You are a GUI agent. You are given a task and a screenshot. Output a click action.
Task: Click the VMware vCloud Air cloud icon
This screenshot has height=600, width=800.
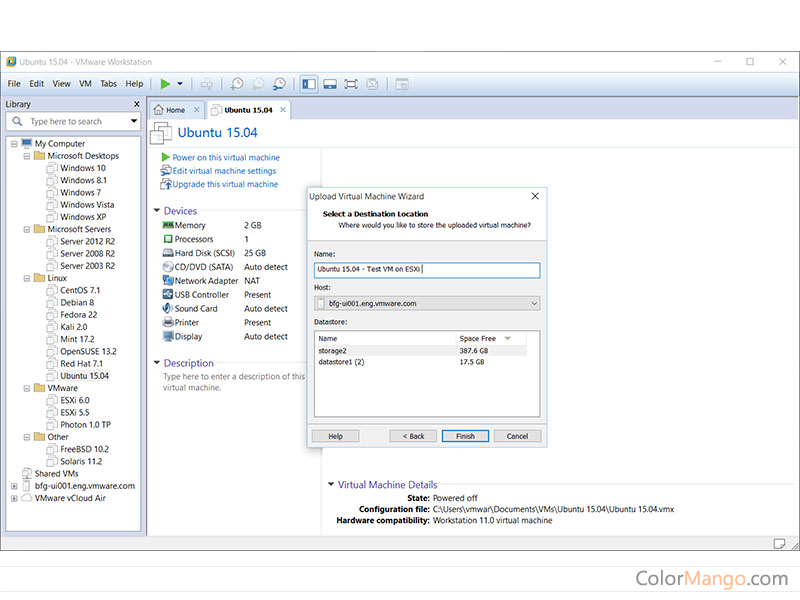pos(26,498)
